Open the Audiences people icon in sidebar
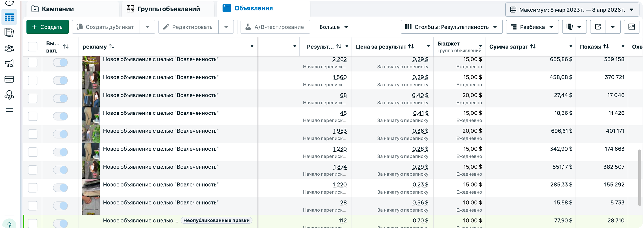The height and width of the screenshot is (229, 644). (x=9, y=48)
